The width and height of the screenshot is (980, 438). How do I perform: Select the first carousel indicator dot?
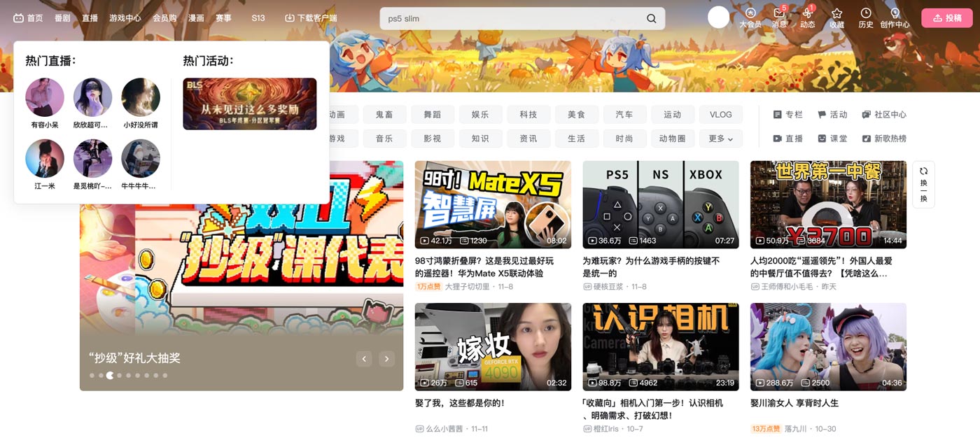tap(92, 376)
